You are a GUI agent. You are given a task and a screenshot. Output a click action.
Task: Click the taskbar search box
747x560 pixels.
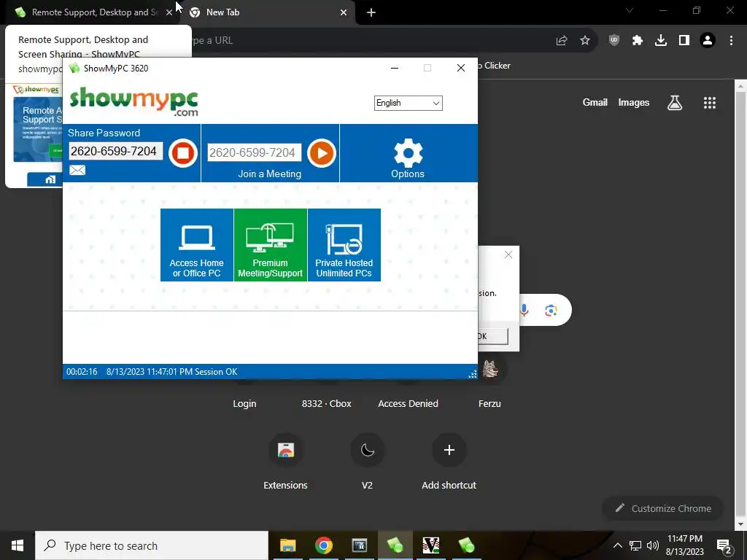[152, 545]
